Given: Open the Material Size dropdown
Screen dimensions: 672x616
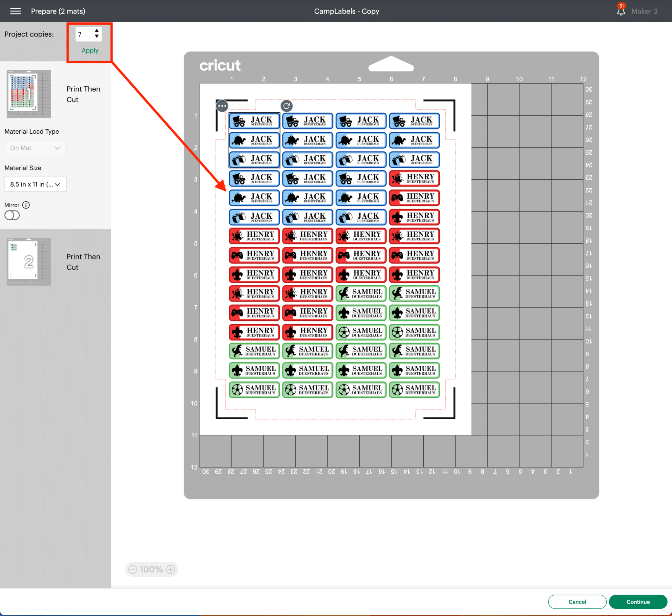Looking at the screenshot, I should [x=35, y=184].
